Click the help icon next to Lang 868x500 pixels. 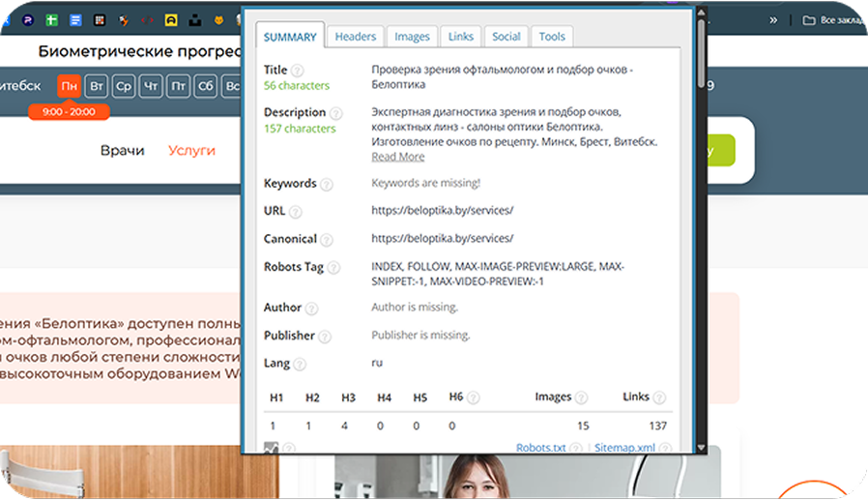coord(300,365)
